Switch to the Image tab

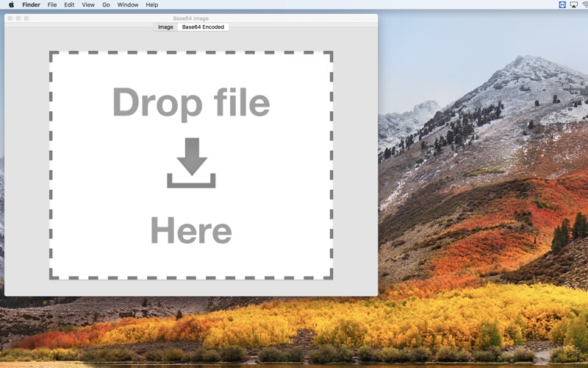(165, 27)
